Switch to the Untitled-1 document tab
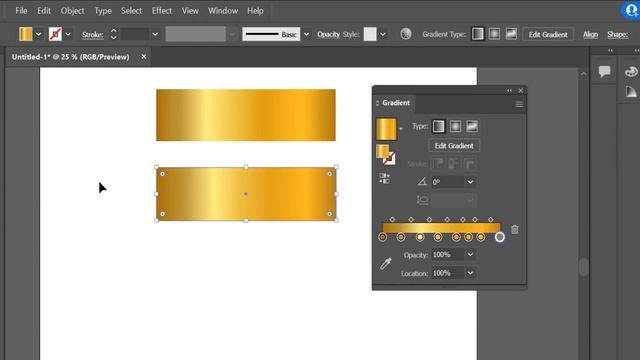 pos(70,57)
